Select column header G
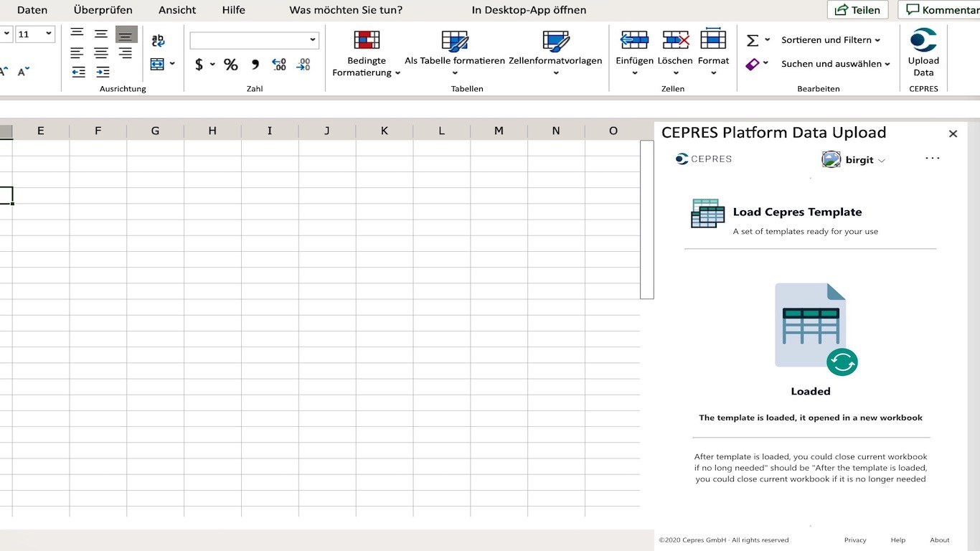Viewport: 980px width, 551px height. click(x=156, y=131)
